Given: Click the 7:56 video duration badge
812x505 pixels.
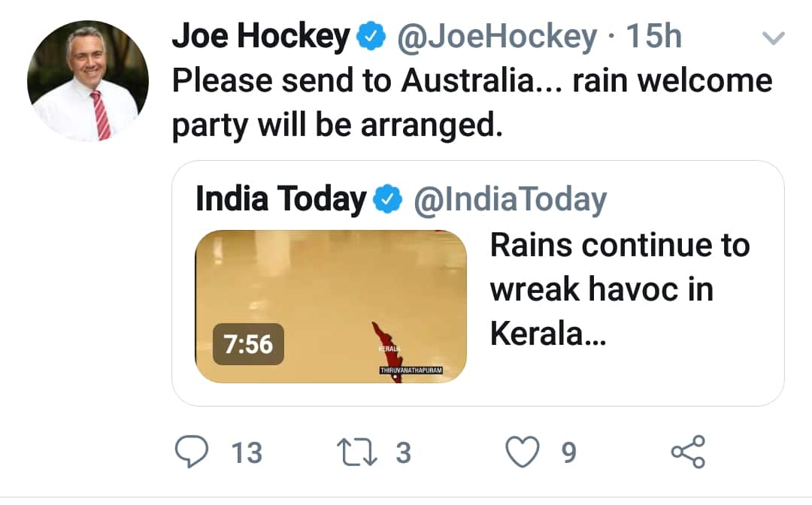Looking at the screenshot, I should (x=249, y=345).
